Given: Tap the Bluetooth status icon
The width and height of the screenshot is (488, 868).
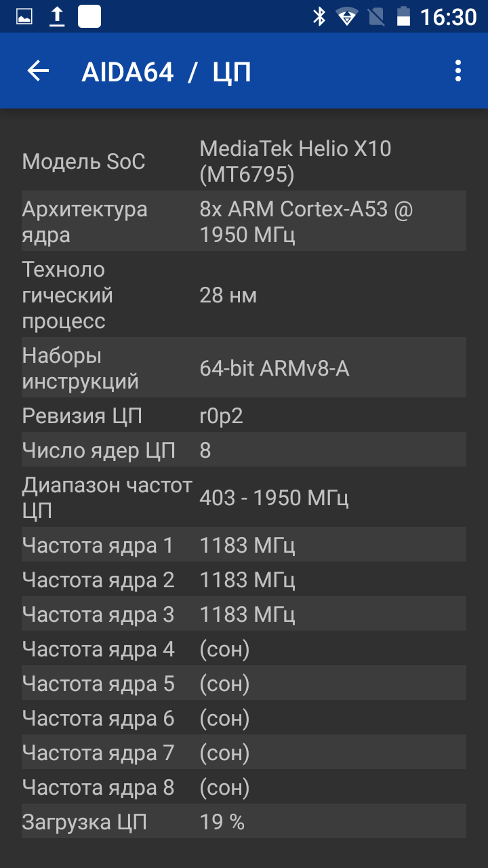Looking at the screenshot, I should (319, 16).
